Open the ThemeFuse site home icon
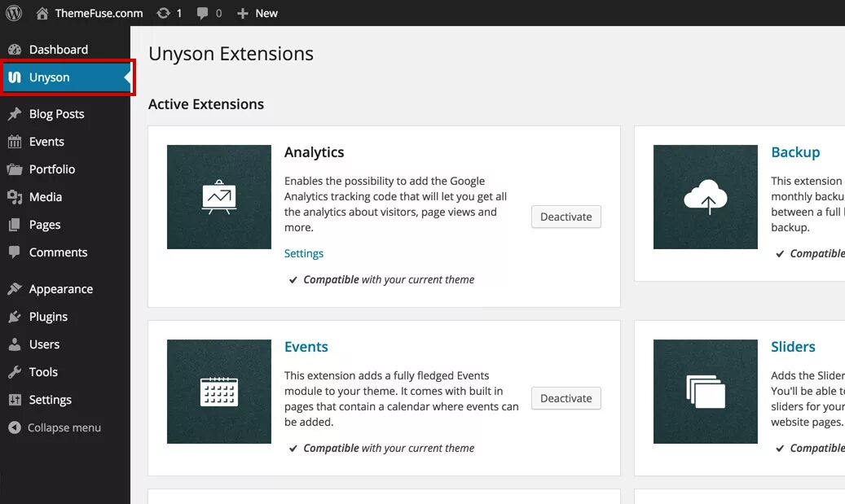The image size is (845, 504). 42,13
